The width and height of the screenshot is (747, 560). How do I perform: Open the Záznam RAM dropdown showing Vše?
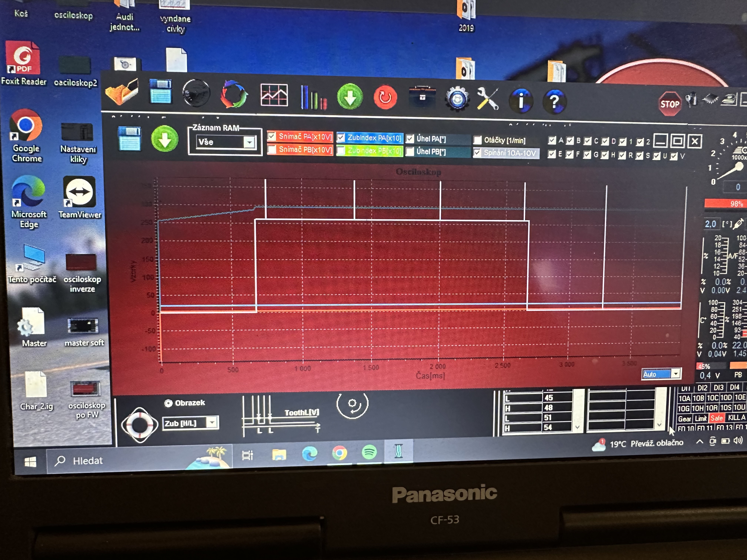(249, 142)
